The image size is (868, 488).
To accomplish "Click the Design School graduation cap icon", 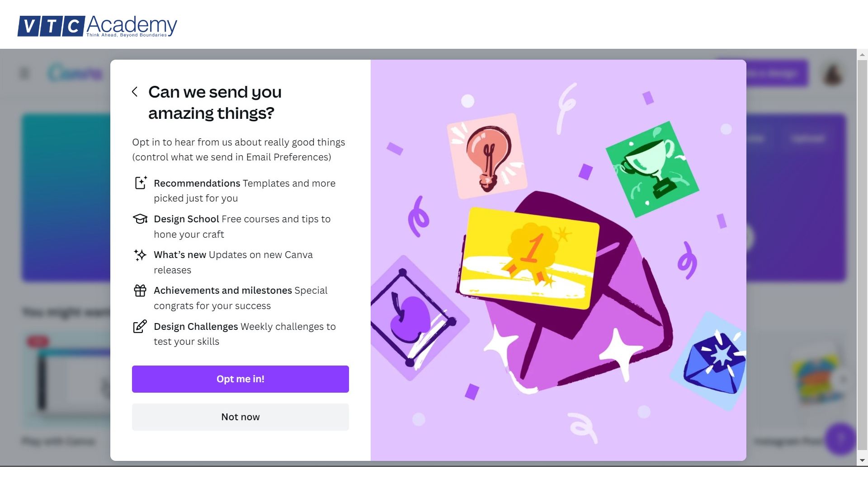I will click(x=140, y=219).
